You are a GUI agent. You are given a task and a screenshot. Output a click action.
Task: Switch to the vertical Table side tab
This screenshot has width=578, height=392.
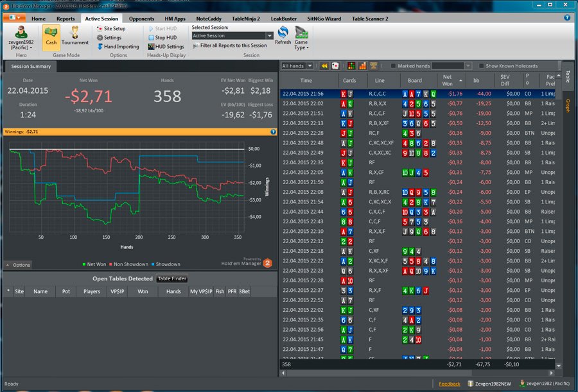coord(568,76)
